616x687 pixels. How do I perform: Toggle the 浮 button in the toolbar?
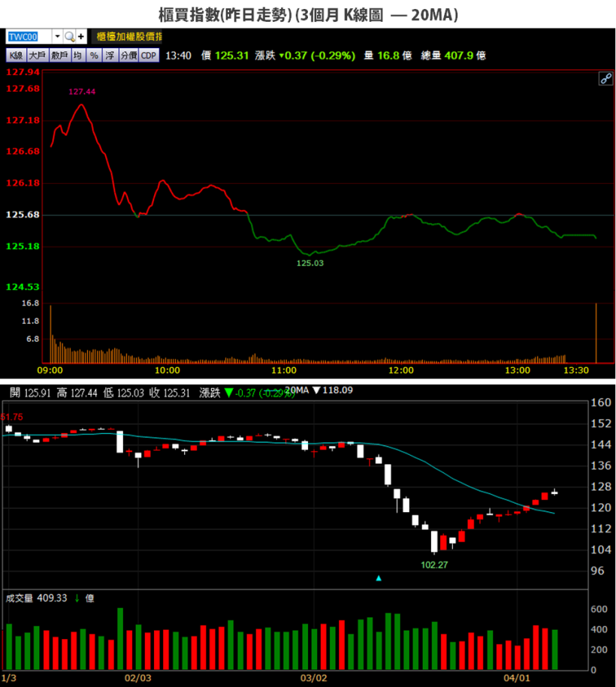(x=110, y=56)
